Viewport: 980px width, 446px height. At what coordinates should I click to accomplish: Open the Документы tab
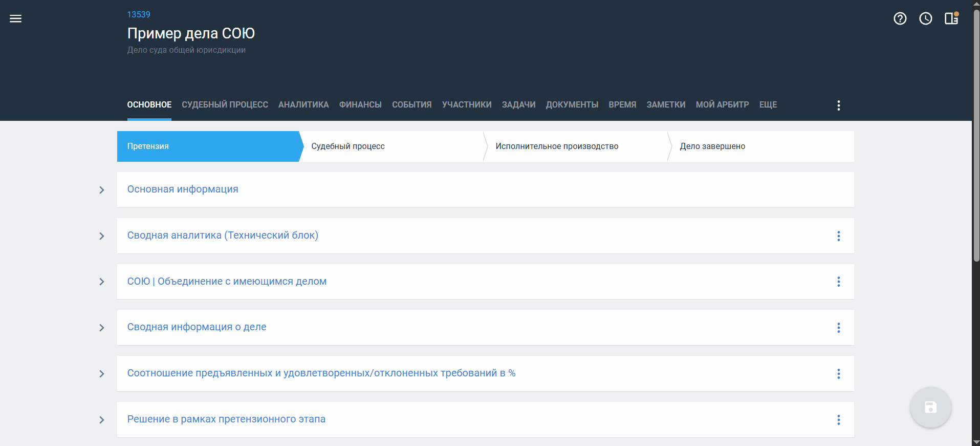(x=572, y=105)
